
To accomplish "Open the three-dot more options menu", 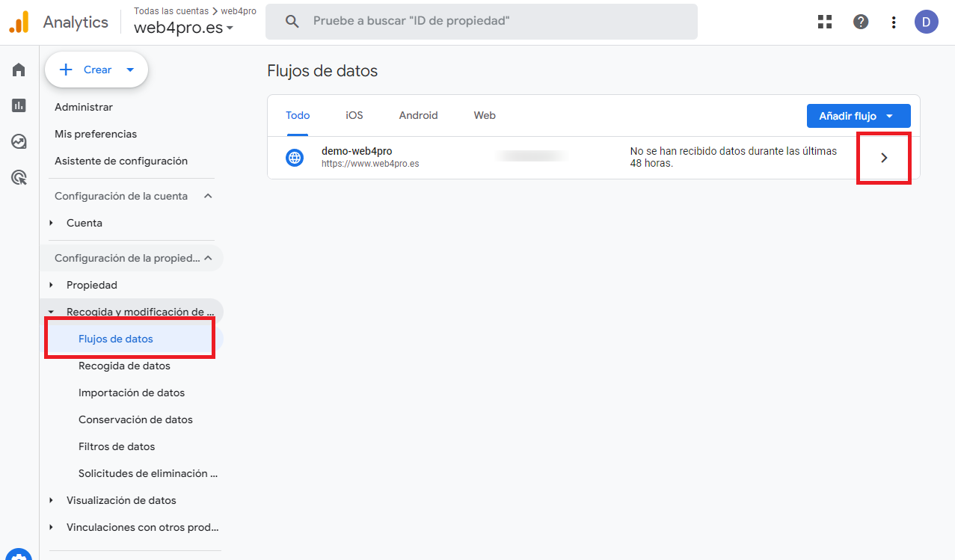I will click(x=894, y=22).
